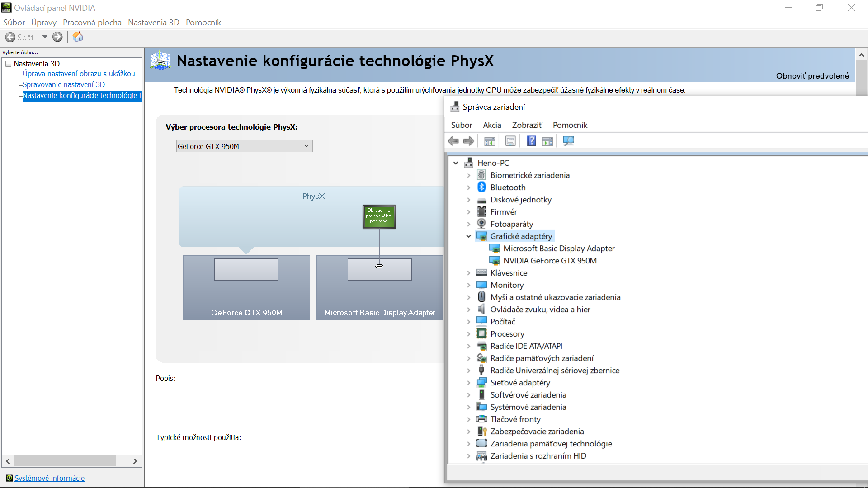Click Device Manager back arrow icon
Viewport: 868px width, 488px height.
tap(453, 141)
